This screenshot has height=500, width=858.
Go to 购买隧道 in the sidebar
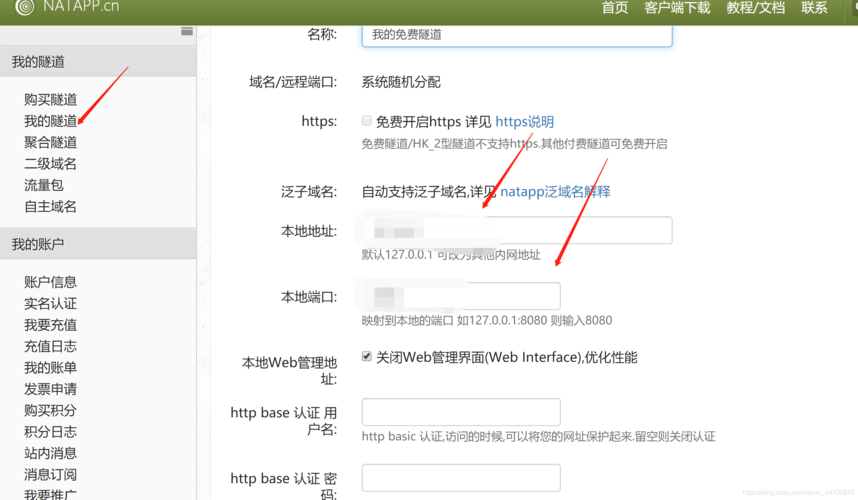50,100
